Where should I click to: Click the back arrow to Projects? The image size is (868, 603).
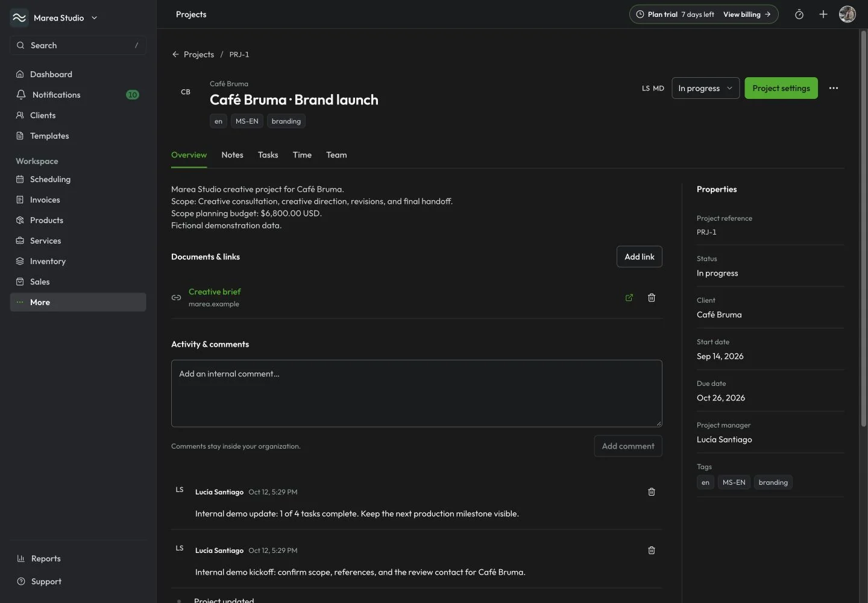point(175,54)
